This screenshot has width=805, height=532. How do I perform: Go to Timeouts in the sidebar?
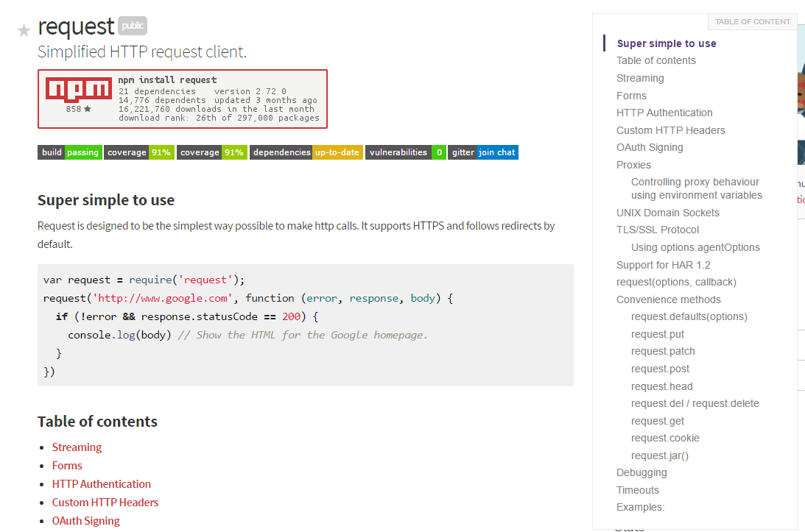click(637, 490)
